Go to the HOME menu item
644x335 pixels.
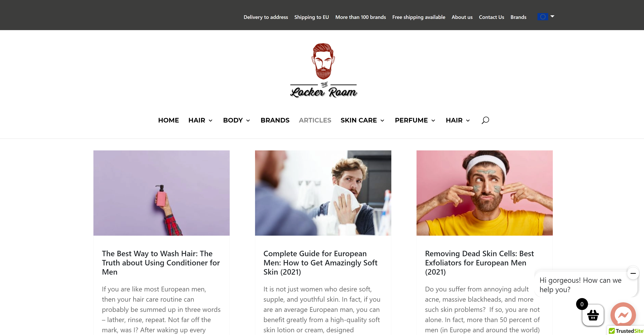coord(168,120)
